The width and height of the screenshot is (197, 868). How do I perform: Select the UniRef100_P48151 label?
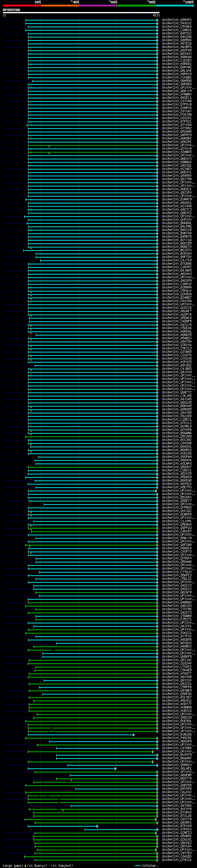[x=176, y=738]
